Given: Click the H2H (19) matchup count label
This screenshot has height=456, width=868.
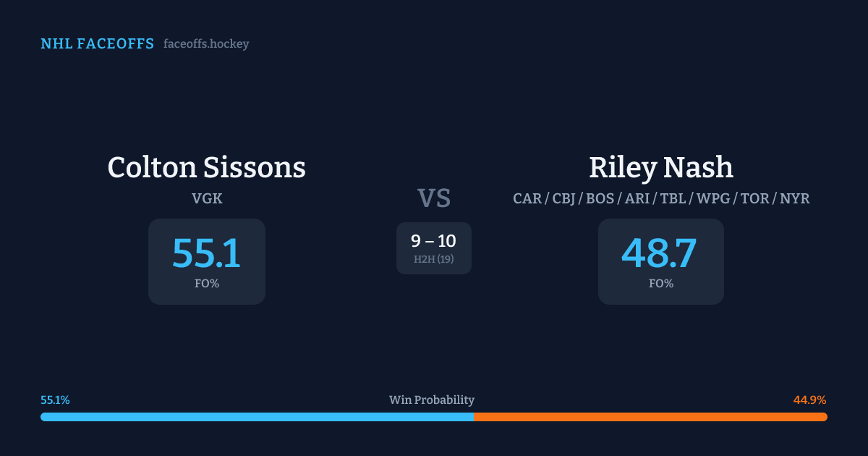Looking at the screenshot, I should click(434, 259).
